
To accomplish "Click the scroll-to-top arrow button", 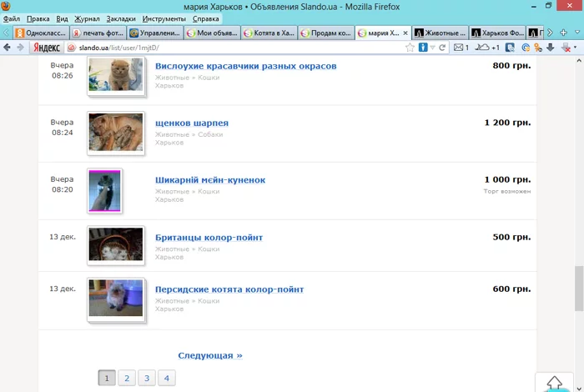I will pos(554,382).
